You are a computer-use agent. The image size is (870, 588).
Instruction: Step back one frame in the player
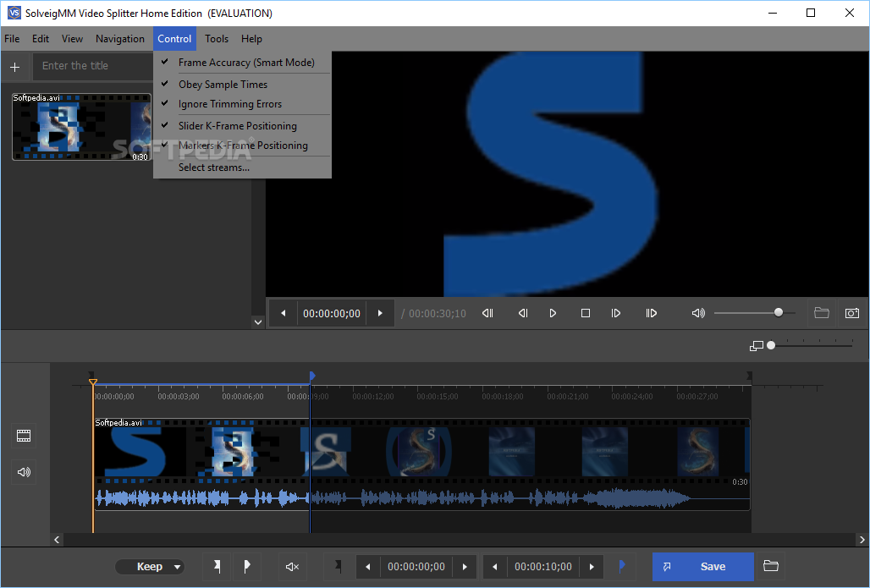point(523,313)
